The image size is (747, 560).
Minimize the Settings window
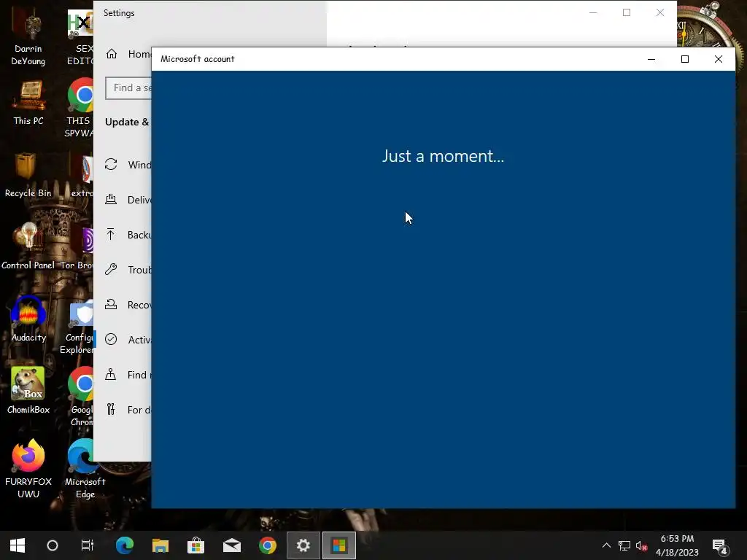point(593,13)
